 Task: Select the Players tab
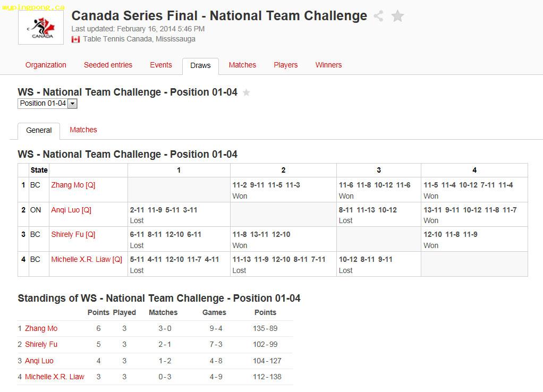click(x=286, y=65)
